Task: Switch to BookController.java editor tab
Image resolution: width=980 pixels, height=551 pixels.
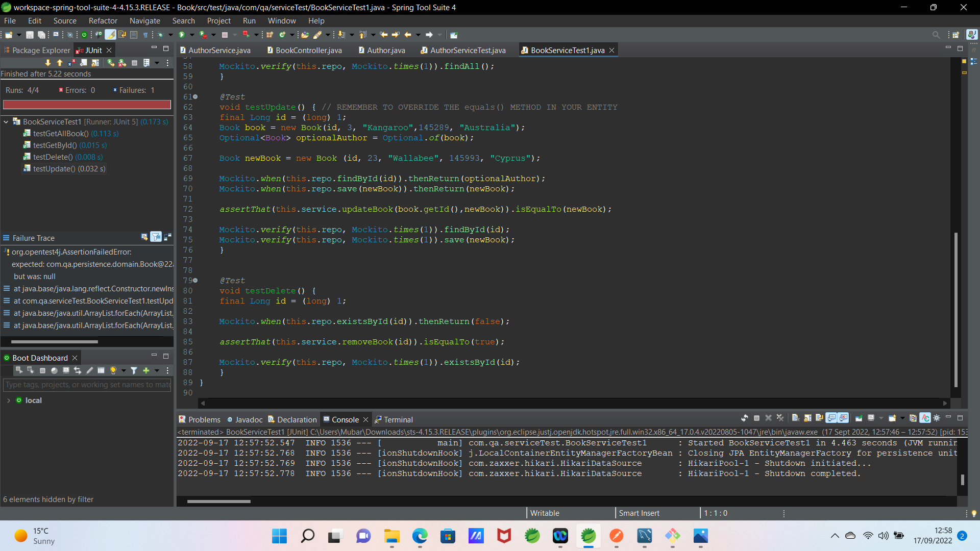Action: [305, 50]
